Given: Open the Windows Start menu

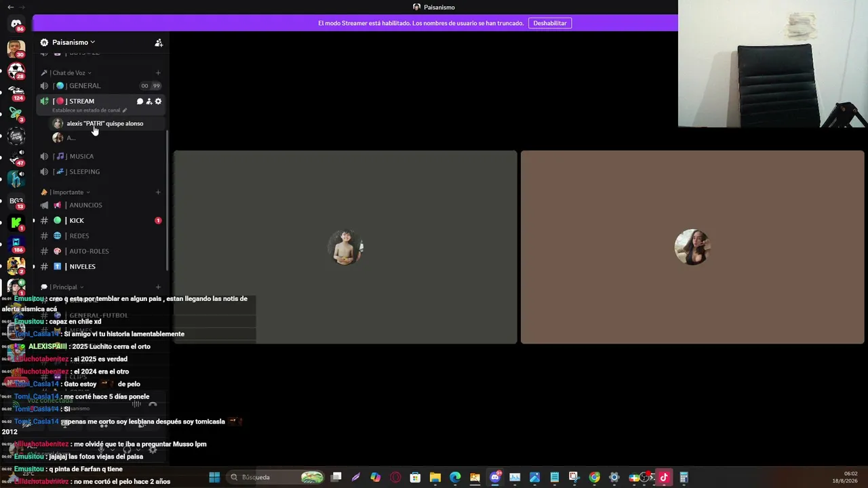Looking at the screenshot, I should pos(214,477).
